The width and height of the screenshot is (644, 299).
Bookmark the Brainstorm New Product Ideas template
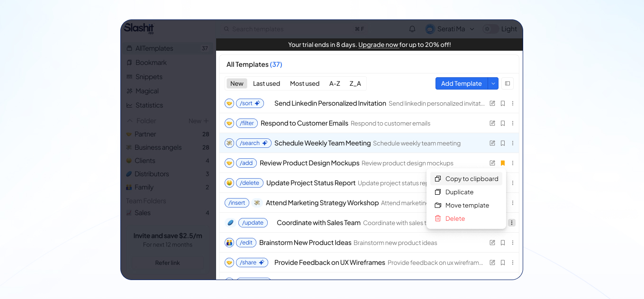pos(503,243)
